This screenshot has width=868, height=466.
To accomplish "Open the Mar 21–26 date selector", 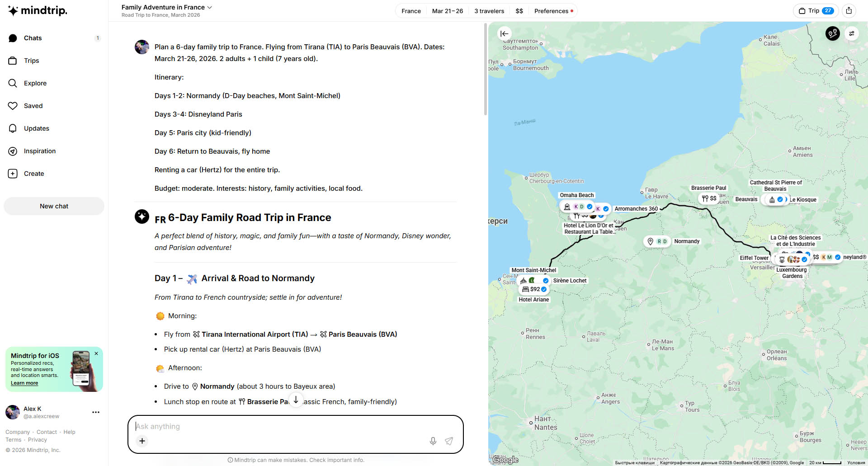I will pos(447,11).
